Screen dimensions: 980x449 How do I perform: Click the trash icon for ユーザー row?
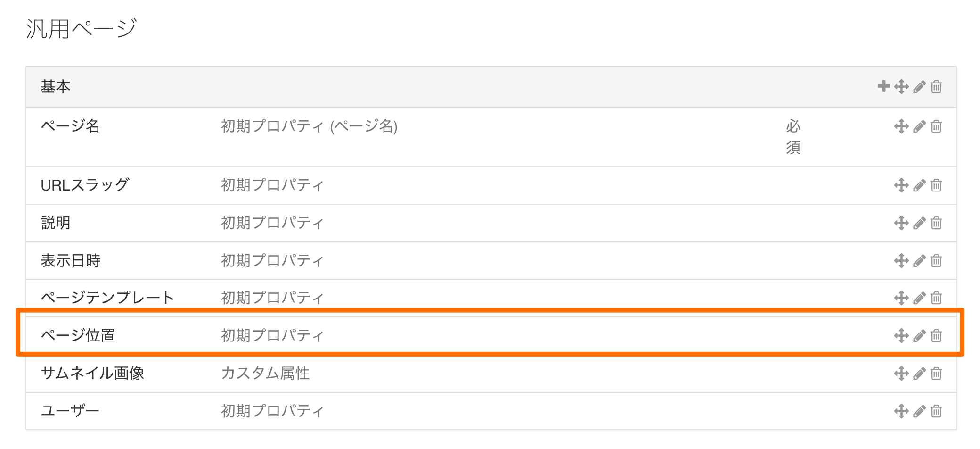[x=936, y=411]
